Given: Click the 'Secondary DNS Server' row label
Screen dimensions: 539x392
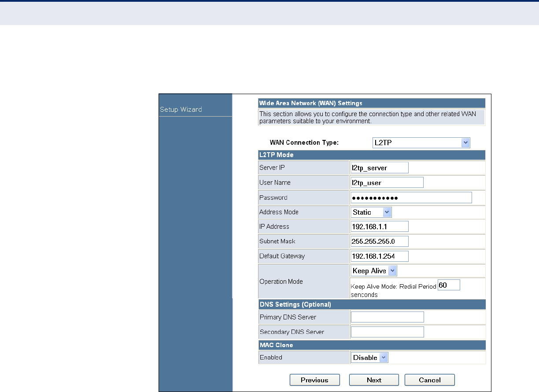Looking at the screenshot, I should pyautogui.click(x=292, y=332).
